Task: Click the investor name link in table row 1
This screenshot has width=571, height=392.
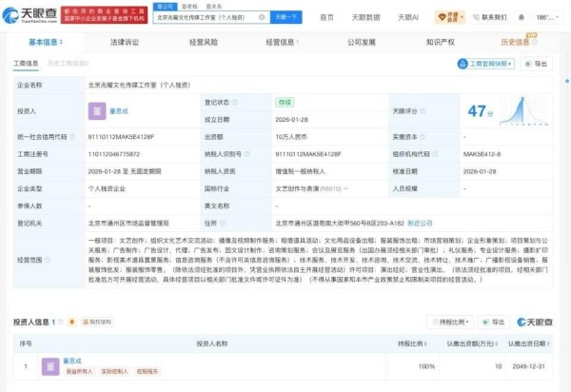Action: pyautogui.click(x=72, y=361)
